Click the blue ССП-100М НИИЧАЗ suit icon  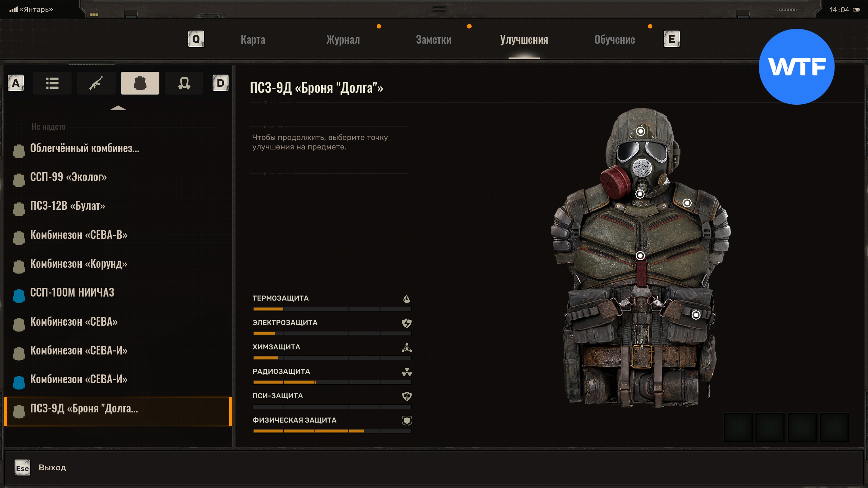(x=19, y=296)
